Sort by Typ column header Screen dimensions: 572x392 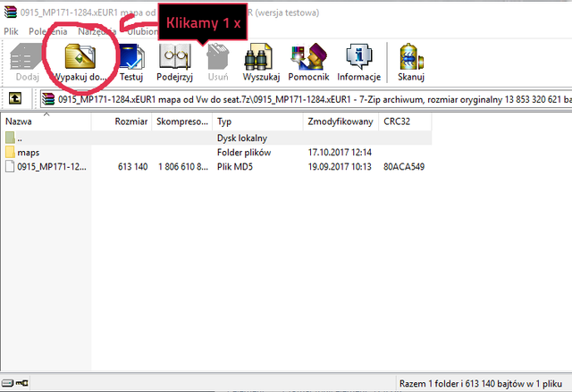pos(257,121)
